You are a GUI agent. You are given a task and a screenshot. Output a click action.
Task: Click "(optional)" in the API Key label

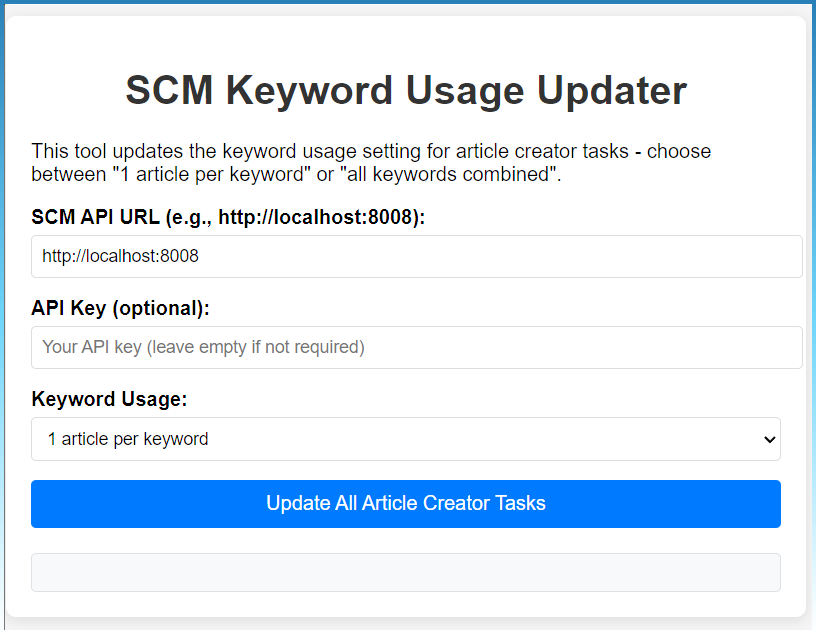(x=160, y=308)
